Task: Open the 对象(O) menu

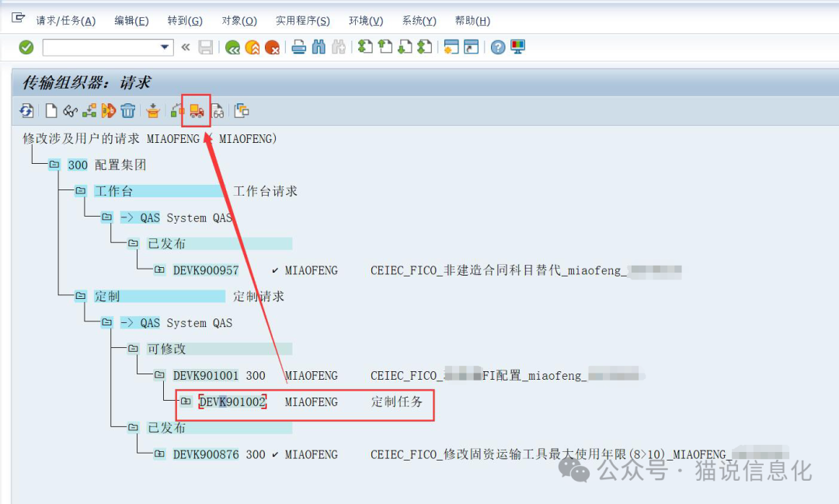Action: pyautogui.click(x=239, y=21)
